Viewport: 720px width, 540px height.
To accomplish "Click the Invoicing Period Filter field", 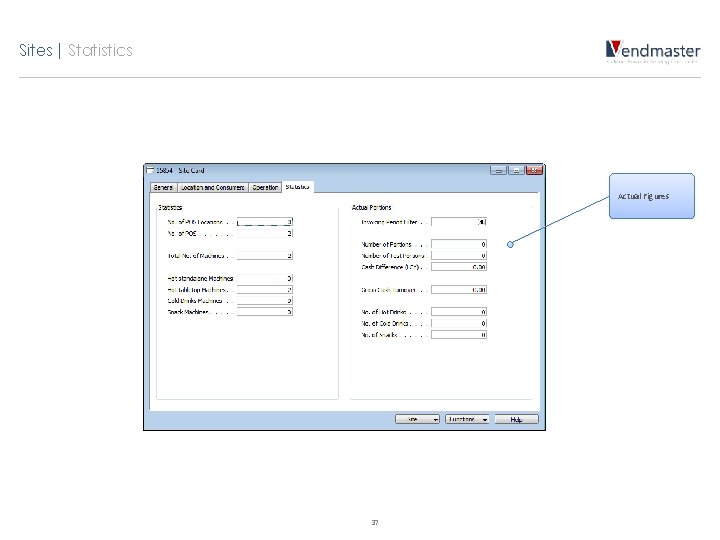I will click(x=459, y=222).
